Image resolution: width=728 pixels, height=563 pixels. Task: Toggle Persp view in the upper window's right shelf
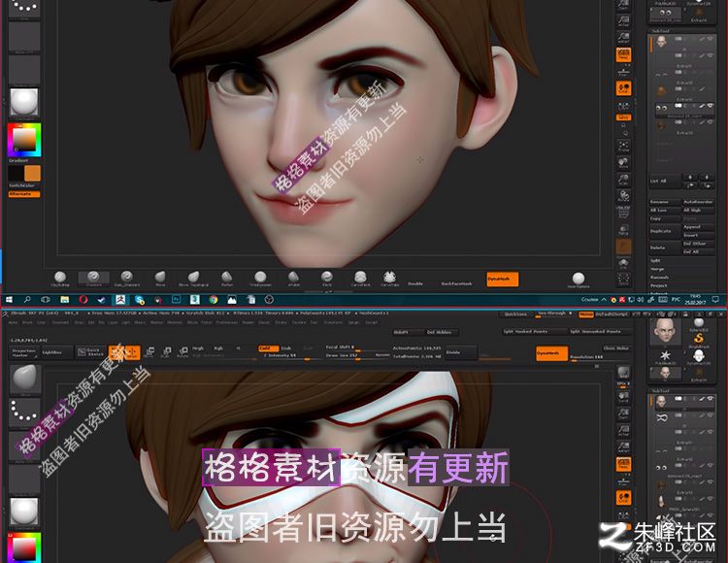point(623,55)
